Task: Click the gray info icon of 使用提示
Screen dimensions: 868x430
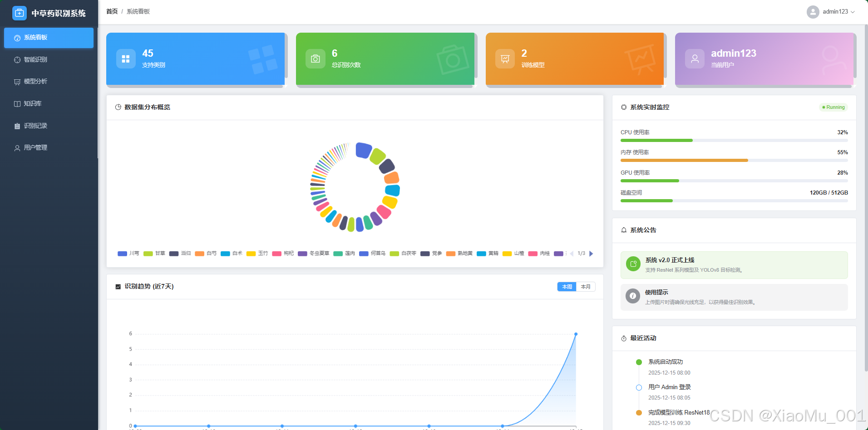Action: coord(633,296)
